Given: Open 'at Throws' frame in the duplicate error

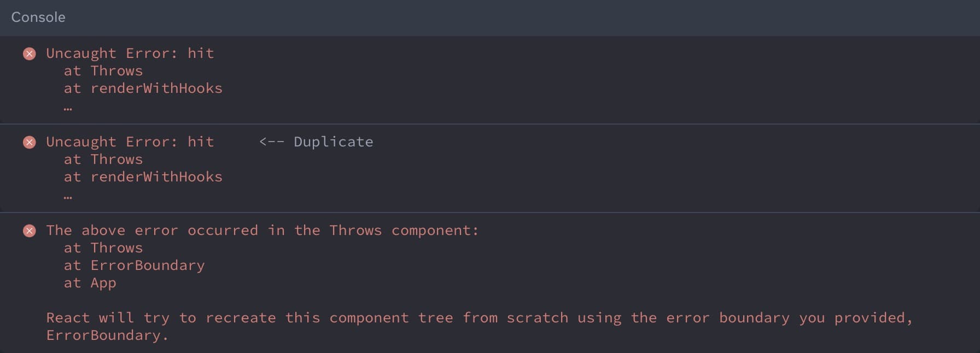Looking at the screenshot, I should coord(103,160).
